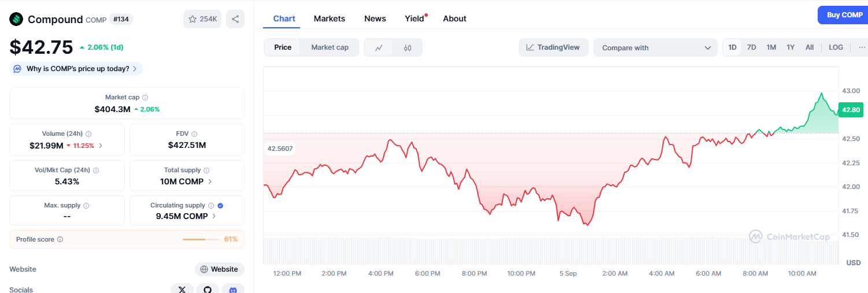Image resolution: width=868 pixels, height=293 pixels.
Task: Select the 1M time range
Action: click(x=771, y=47)
